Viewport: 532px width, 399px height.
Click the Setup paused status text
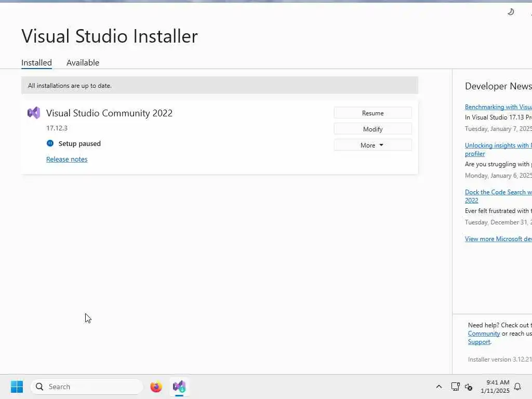[79, 143]
